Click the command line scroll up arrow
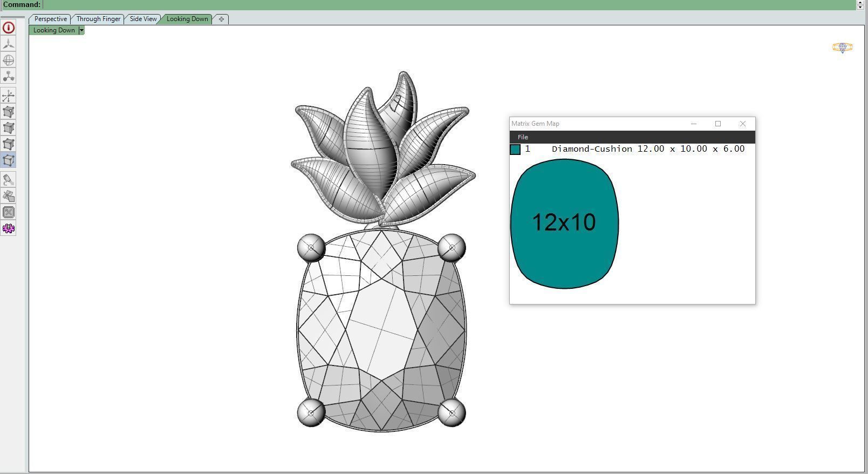The width and height of the screenshot is (868, 474). (860, 2)
